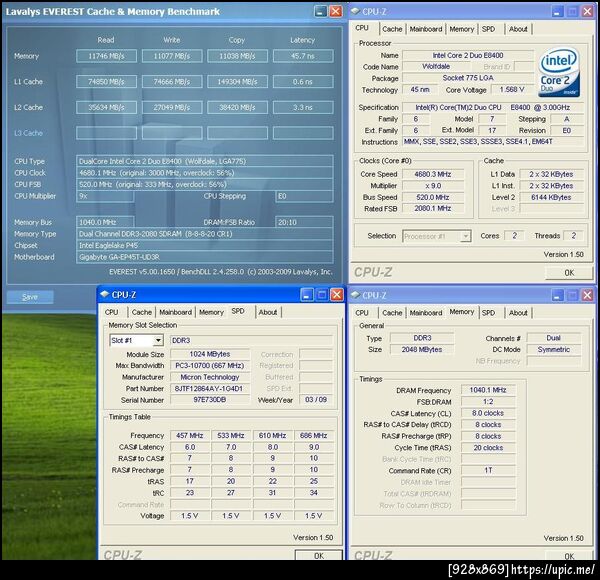Save the EVEREST benchmark results
600x580 pixels.
click(x=30, y=297)
